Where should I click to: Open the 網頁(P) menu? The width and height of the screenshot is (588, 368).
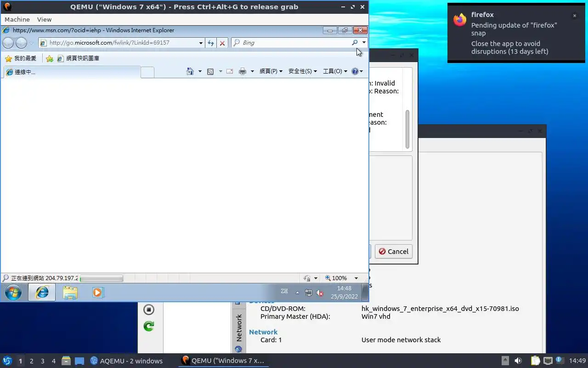pos(271,71)
